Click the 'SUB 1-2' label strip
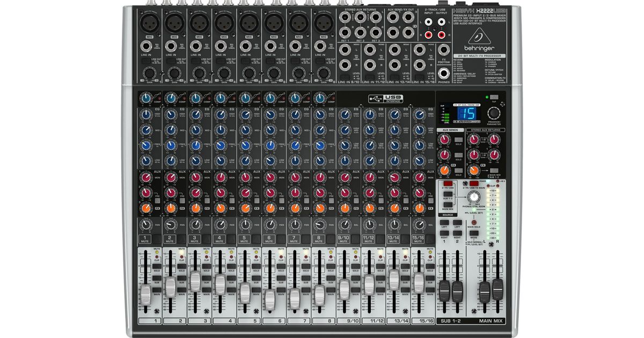Viewport: 644px width, 338px height. pos(451,321)
